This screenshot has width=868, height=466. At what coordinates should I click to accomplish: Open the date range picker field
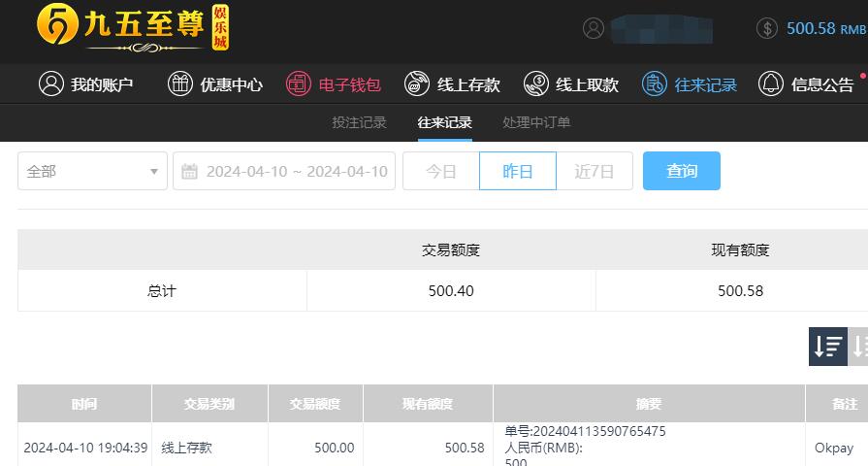click(x=284, y=171)
